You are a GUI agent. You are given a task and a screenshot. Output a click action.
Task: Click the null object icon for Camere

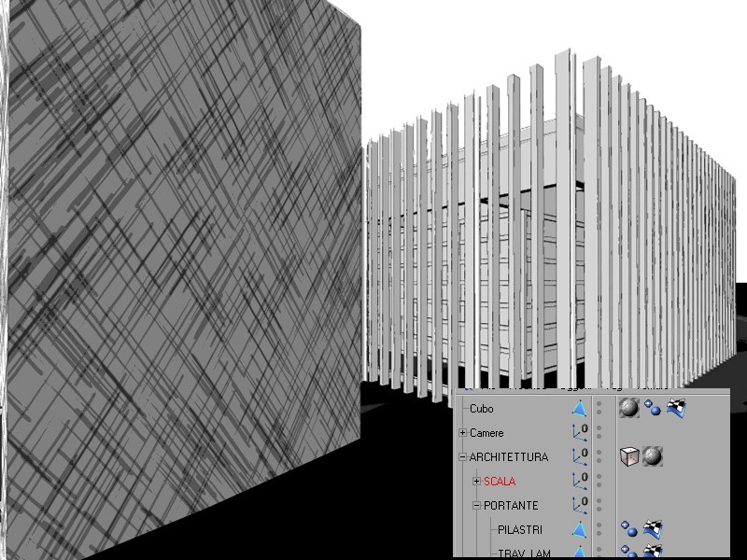(580, 432)
